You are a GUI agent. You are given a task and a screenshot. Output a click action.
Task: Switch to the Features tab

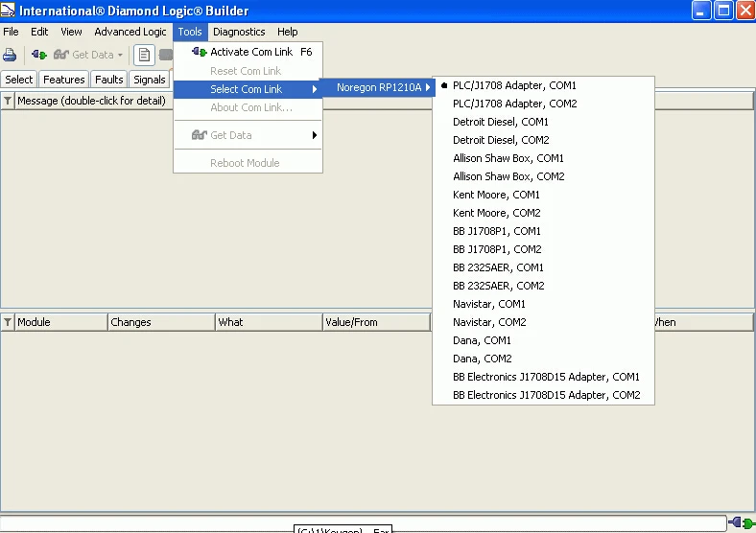point(63,80)
